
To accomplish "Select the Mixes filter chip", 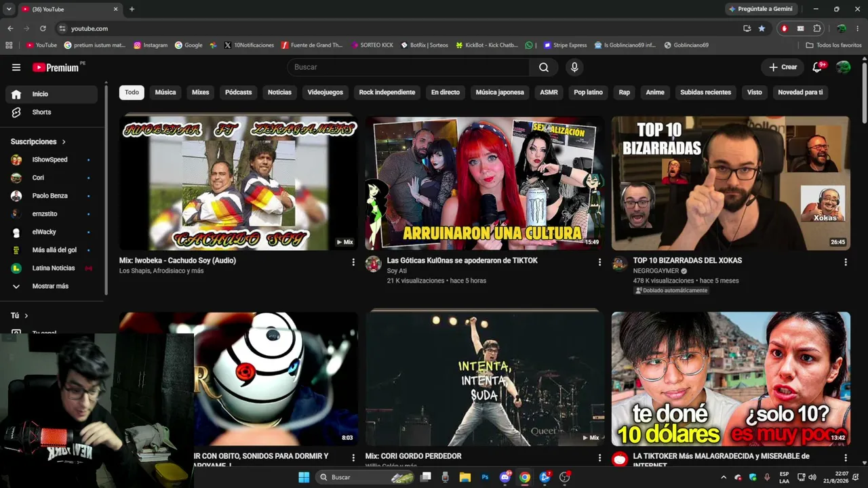I will click(200, 92).
